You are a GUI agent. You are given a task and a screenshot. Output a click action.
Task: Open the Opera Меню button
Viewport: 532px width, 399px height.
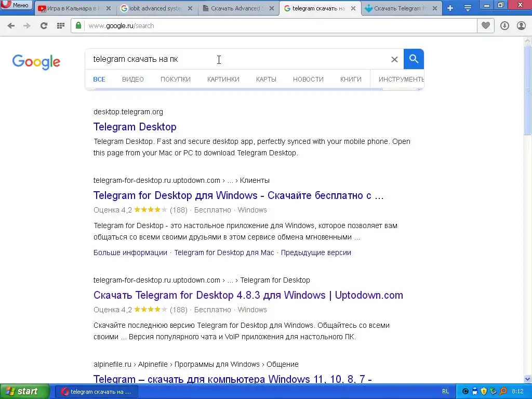(16, 5)
